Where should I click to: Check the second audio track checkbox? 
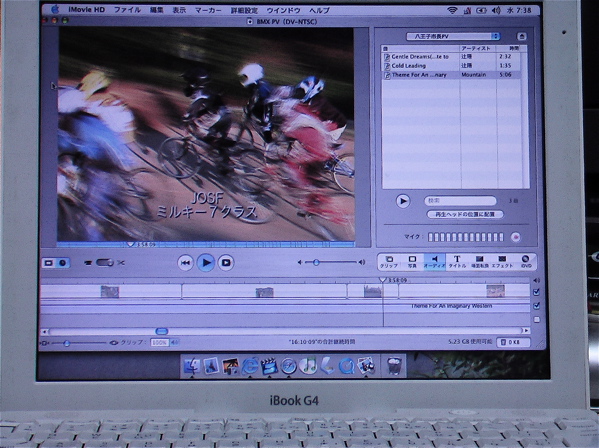(x=537, y=320)
